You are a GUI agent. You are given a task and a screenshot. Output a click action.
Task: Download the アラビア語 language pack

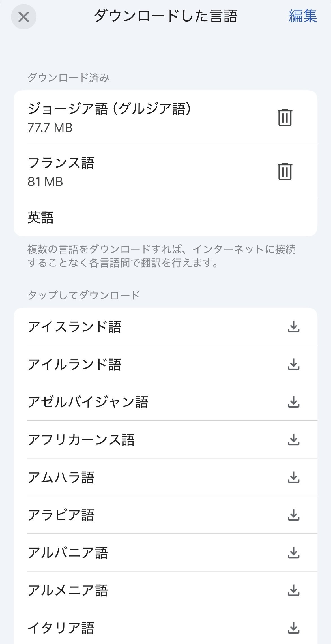point(293,515)
